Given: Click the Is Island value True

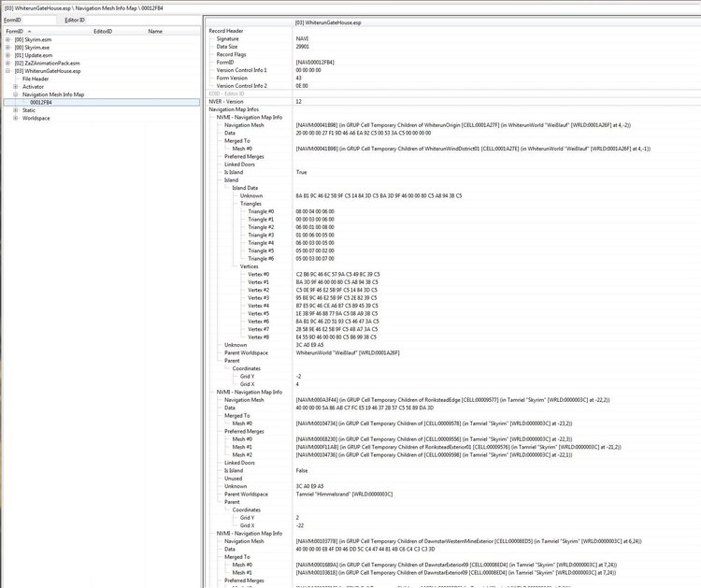Looking at the screenshot, I should (x=301, y=172).
